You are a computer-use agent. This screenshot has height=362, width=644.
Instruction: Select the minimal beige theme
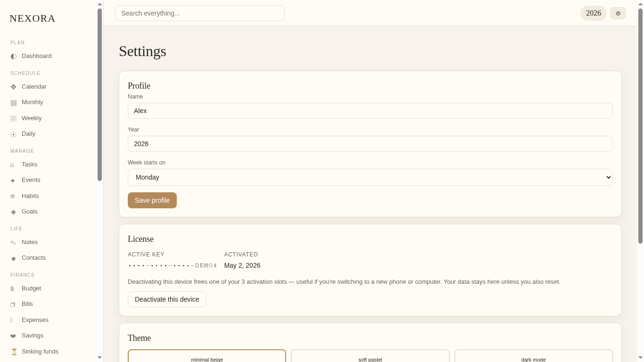207,356
